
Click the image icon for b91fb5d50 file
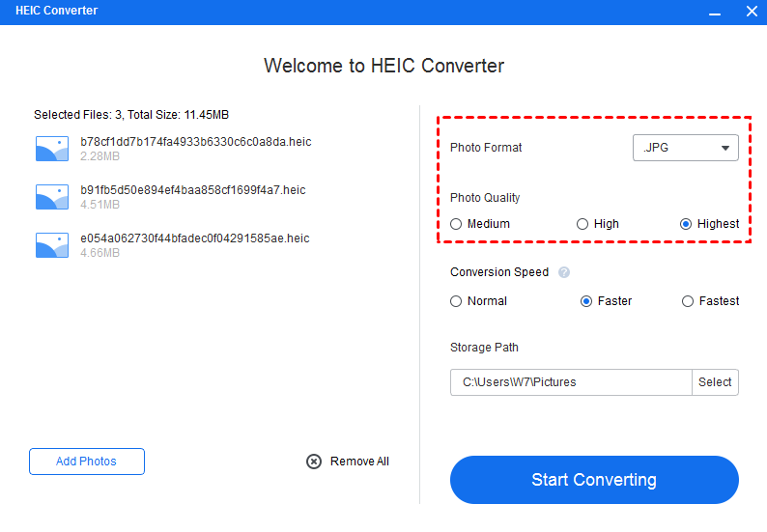tap(52, 197)
